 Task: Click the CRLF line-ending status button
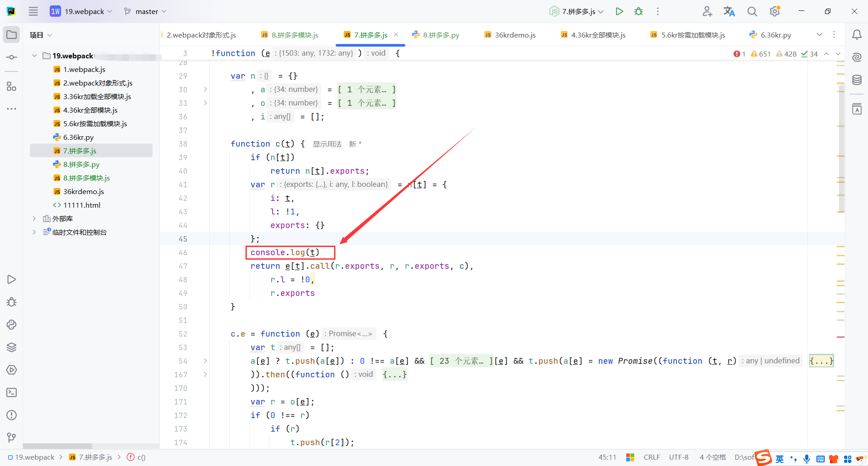[x=651, y=457]
